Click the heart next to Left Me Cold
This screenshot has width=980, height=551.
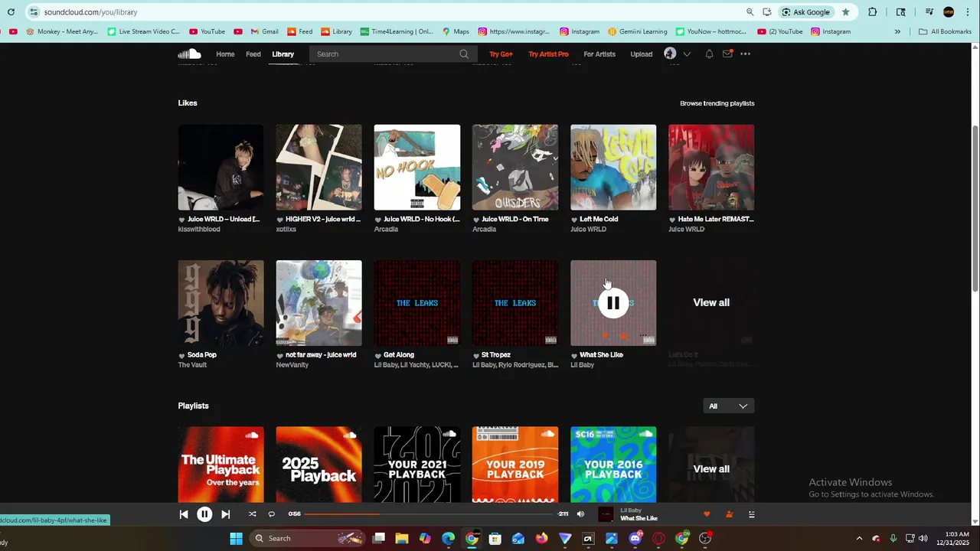pos(574,220)
